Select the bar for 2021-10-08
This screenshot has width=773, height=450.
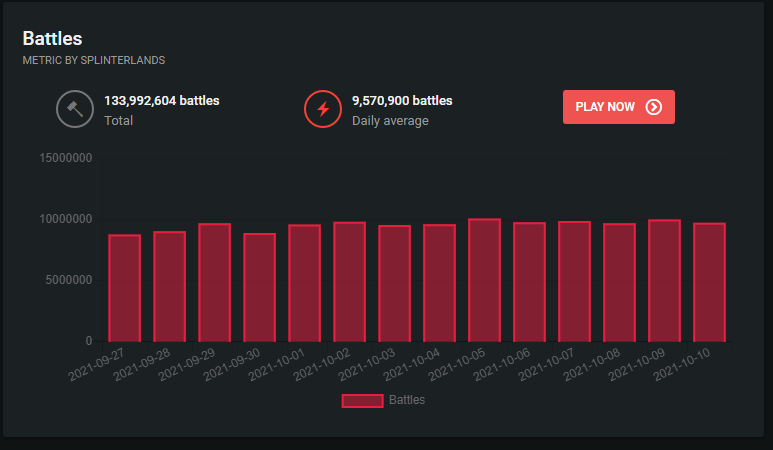tap(619, 282)
